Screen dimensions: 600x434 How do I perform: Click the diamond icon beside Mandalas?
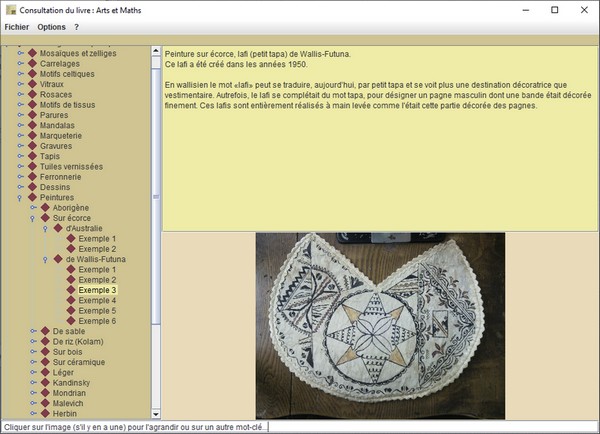coord(32,125)
